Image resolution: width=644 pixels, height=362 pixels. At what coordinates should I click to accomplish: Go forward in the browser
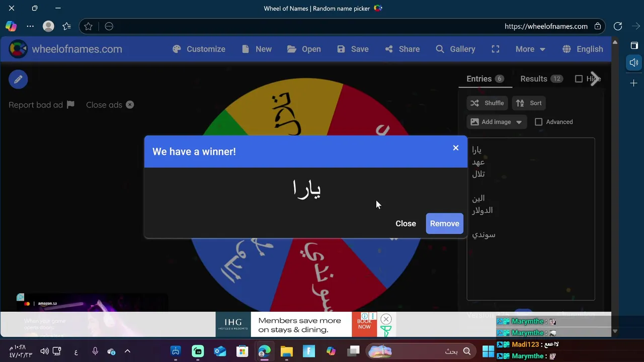pos(636,26)
